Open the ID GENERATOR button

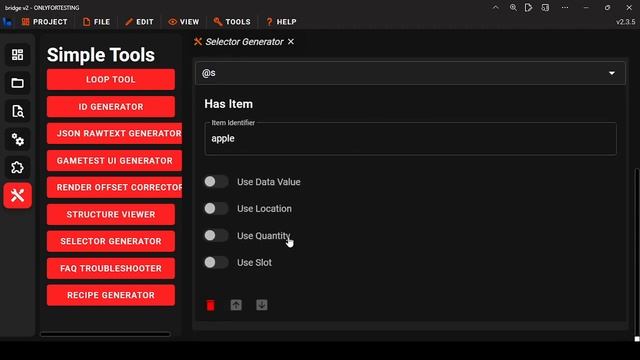pos(111,107)
